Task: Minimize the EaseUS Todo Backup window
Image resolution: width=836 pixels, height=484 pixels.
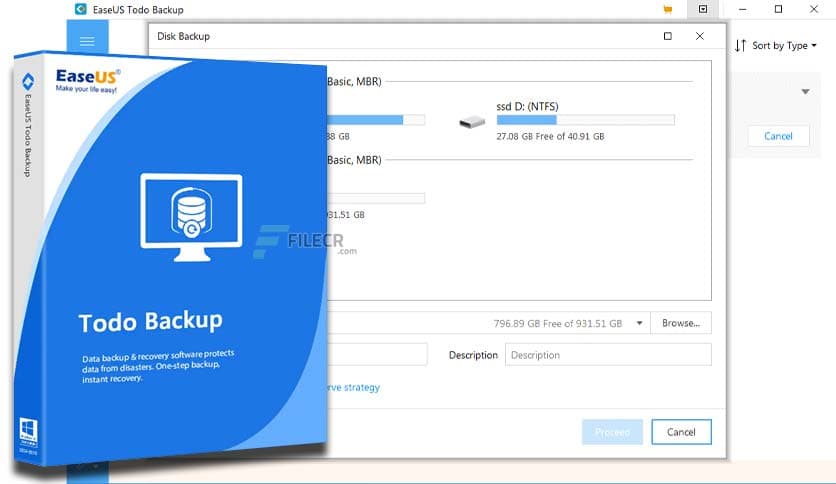Action: 742,9
